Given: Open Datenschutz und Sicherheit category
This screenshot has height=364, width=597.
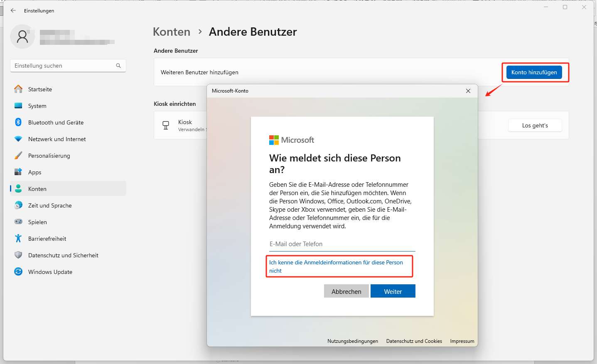Looking at the screenshot, I should [x=68, y=255].
